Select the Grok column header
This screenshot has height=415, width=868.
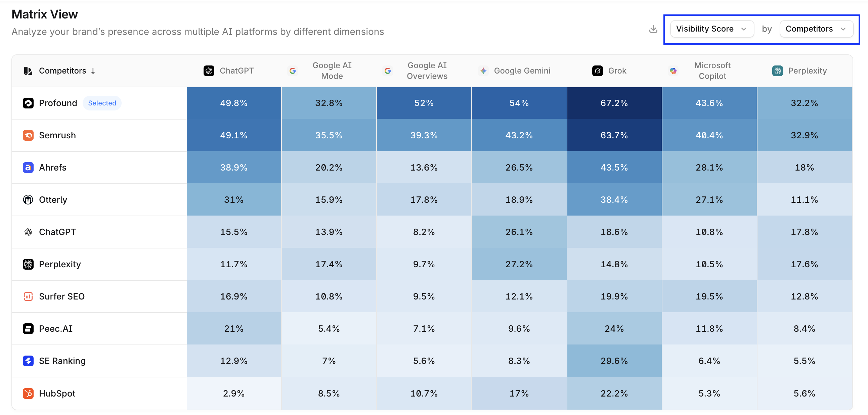[x=609, y=71]
